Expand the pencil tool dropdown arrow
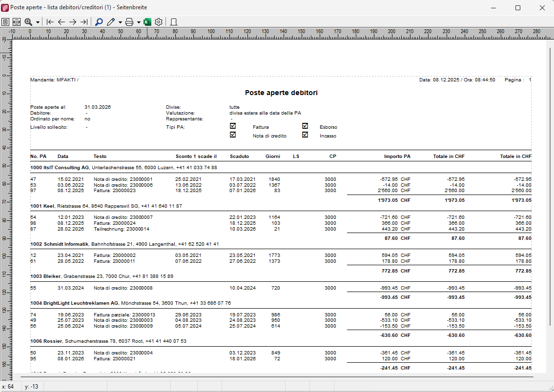The height and width of the screenshot is (392, 554). (120, 22)
